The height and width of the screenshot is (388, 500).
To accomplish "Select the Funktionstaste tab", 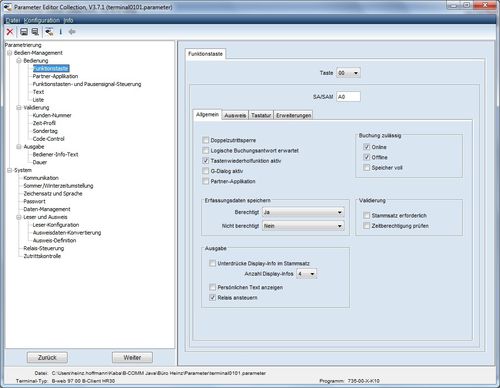I will [x=205, y=54].
